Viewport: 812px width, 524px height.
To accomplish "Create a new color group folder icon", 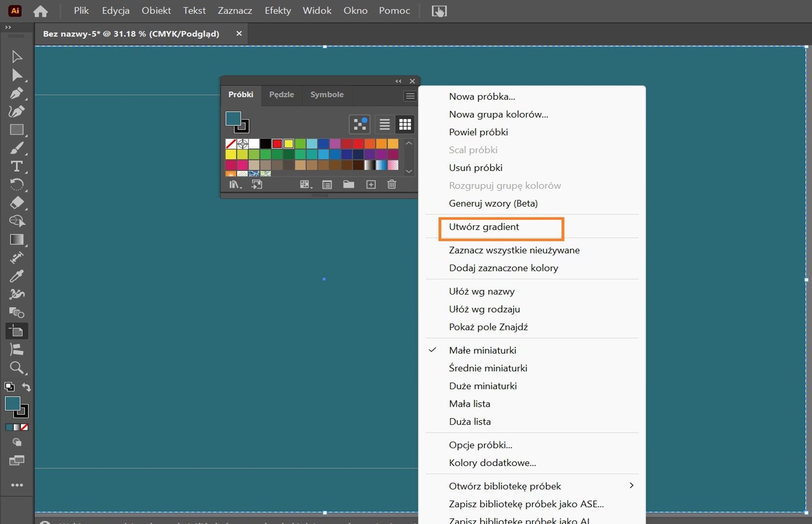I will click(x=349, y=185).
